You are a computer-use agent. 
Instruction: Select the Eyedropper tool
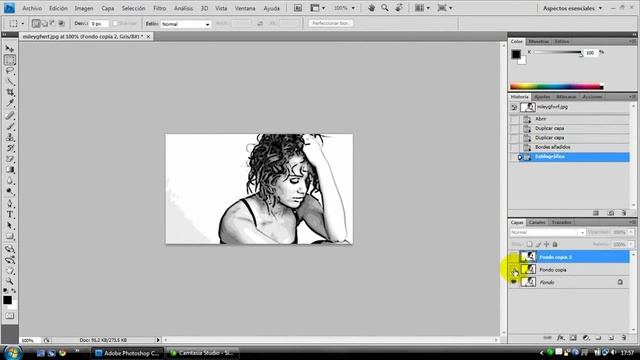(x=9, y=104)
